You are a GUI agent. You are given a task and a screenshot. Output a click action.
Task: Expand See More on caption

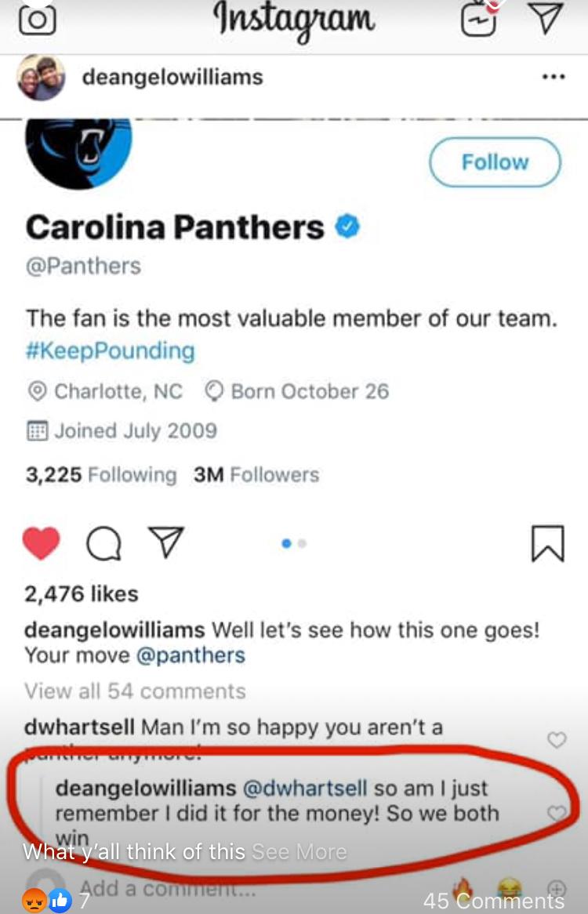coord(299,852)
